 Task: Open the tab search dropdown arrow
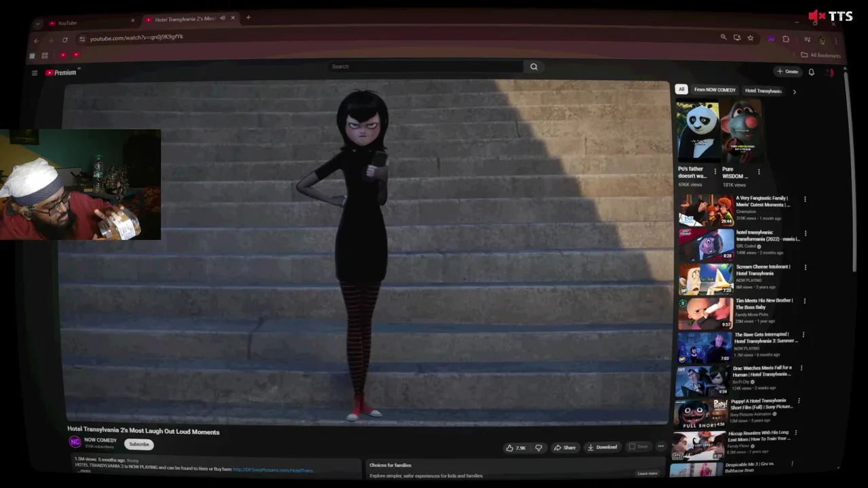pos(38,23)
